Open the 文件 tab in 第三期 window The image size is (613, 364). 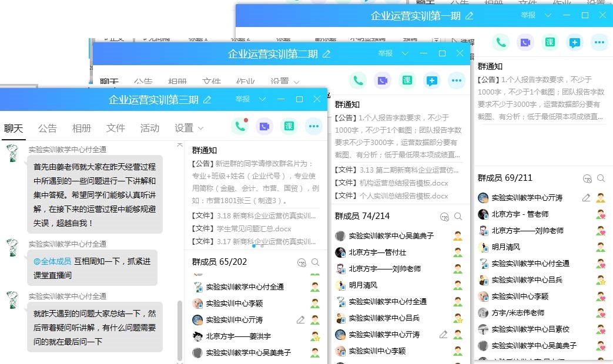[x=116, y=128]
